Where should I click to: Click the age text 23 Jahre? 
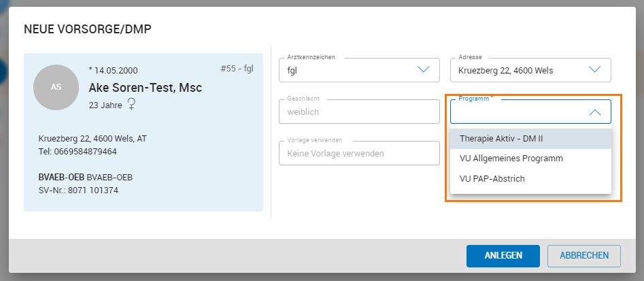(x=105, y=105)
